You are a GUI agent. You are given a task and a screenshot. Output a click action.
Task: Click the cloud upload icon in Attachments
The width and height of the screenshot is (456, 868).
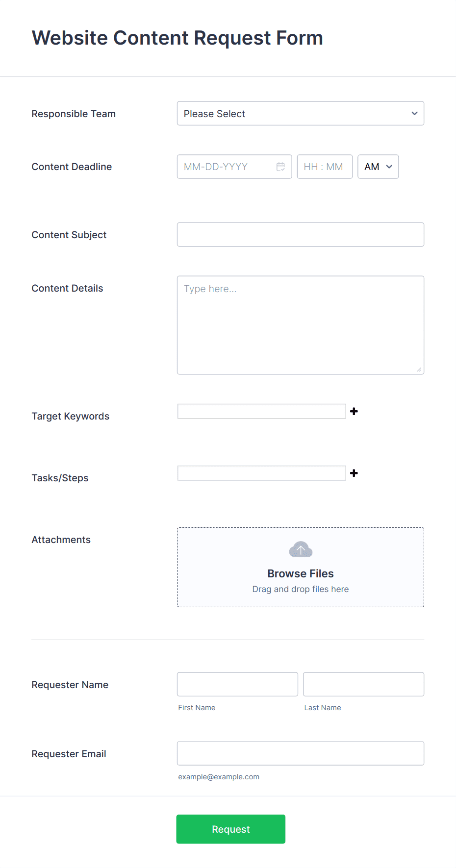point(300,549)
